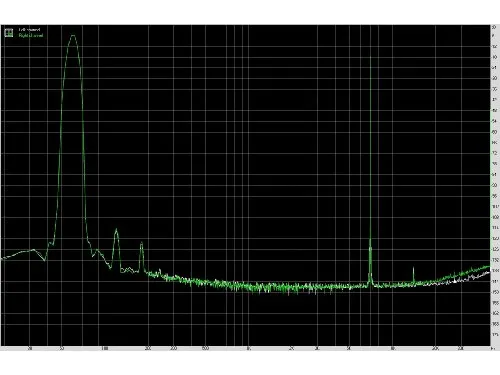500x375 pixels.
Task: Select the green Right channel legend label
Action: click(31, 35)
